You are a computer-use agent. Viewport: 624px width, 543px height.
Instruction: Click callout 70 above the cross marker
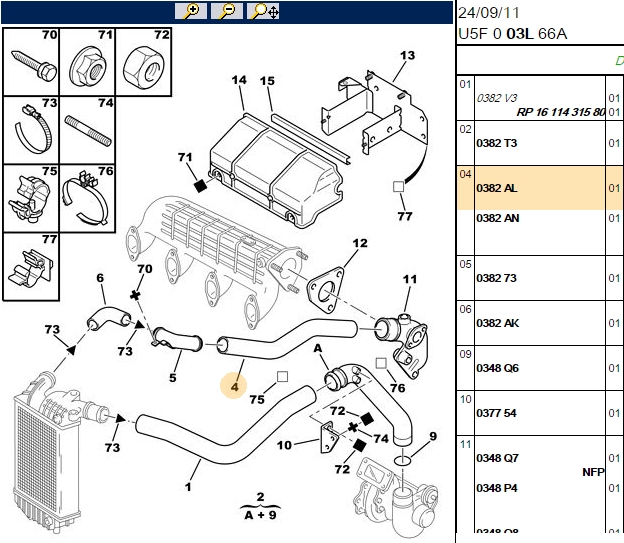pyautogui.click(x=145, y=269)
